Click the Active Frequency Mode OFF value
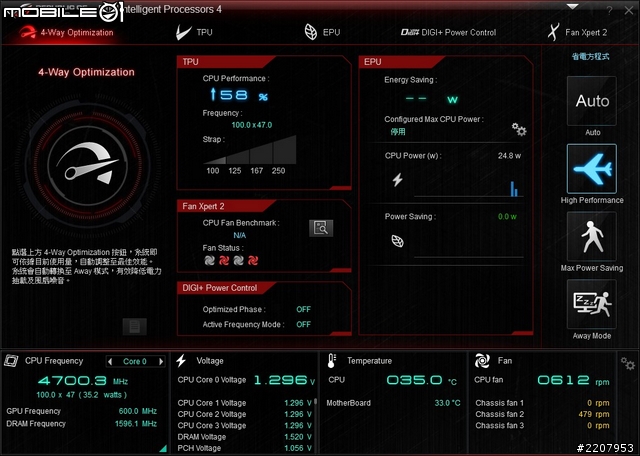 point(303,325)
